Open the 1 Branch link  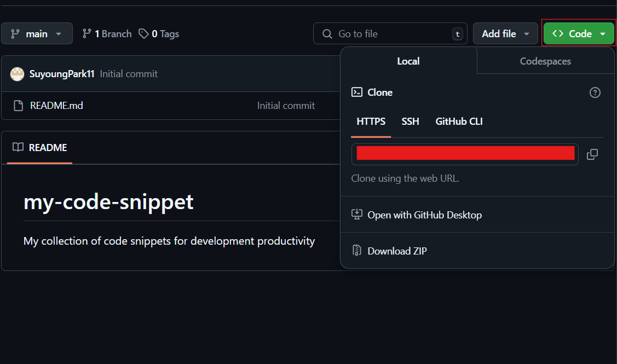point(107,34)
